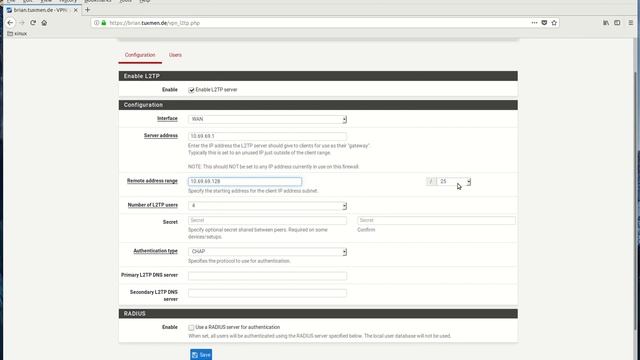
Task: Bookmark this page with the star
Action: (554, 23)
